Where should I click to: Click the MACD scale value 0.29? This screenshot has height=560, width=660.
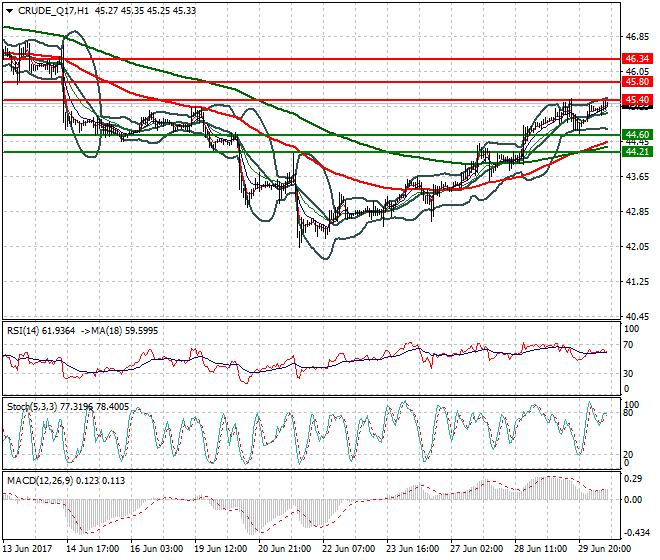click(x=633, y=479)
